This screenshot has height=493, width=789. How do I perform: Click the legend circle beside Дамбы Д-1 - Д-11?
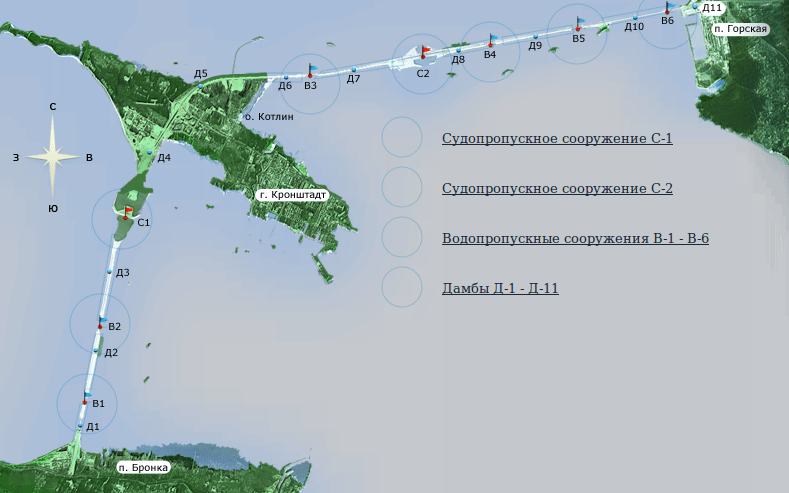click(402, 287)
